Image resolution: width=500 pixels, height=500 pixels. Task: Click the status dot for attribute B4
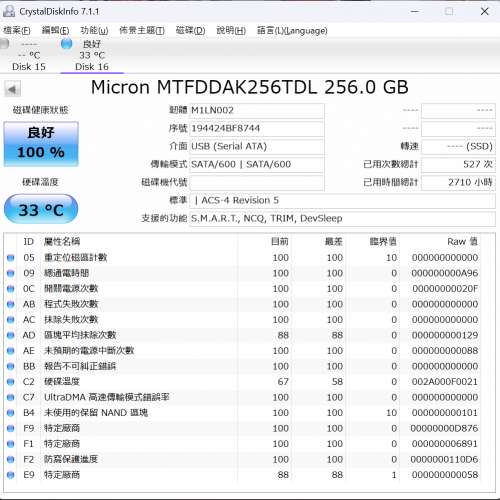(11, 413)
